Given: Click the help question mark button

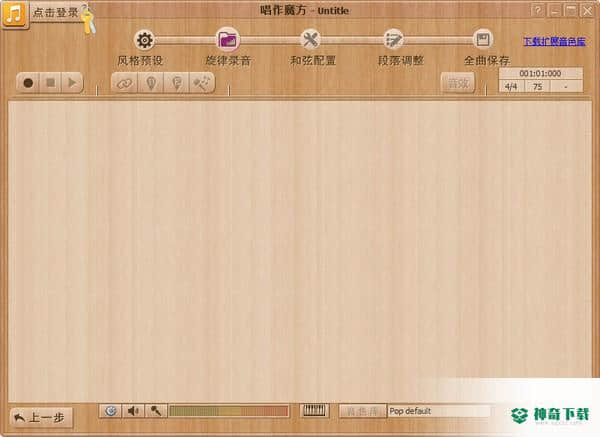Looking at the screenshot, I should (x=538, y=10).
